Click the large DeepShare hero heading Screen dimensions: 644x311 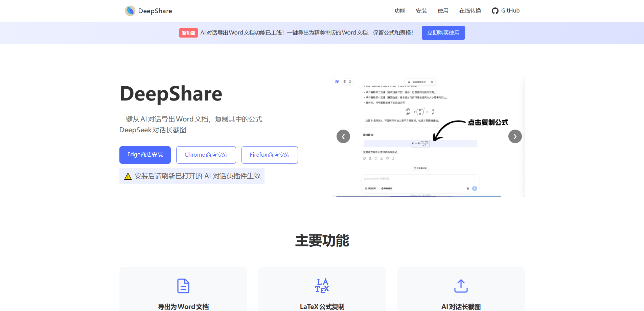click(171, 94)
